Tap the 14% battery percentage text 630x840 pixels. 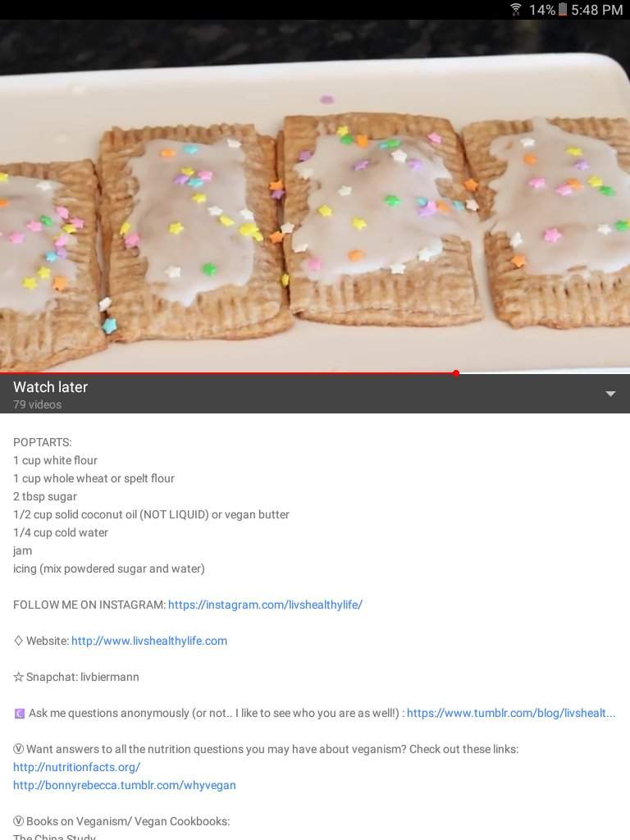pyautogui.click(x=542, y=10)
